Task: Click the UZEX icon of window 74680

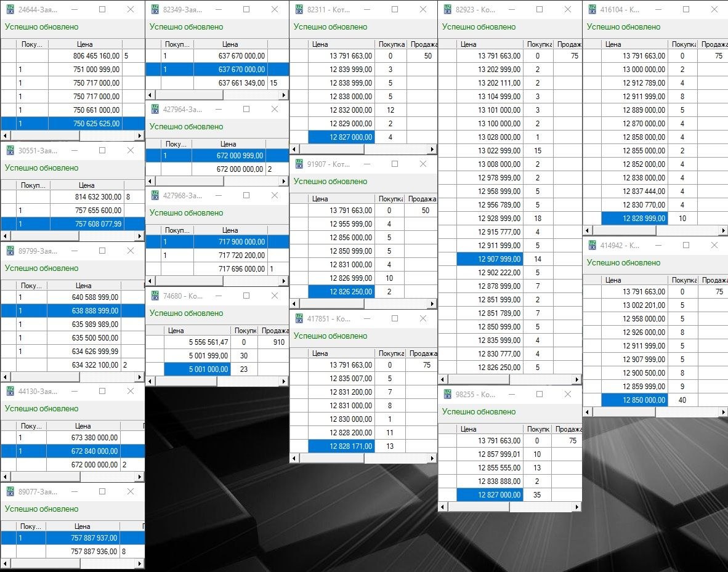Action: click(155, 296)
